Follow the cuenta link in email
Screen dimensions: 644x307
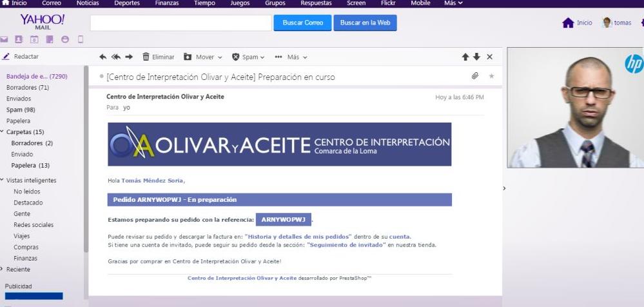[x=399, y=237]
